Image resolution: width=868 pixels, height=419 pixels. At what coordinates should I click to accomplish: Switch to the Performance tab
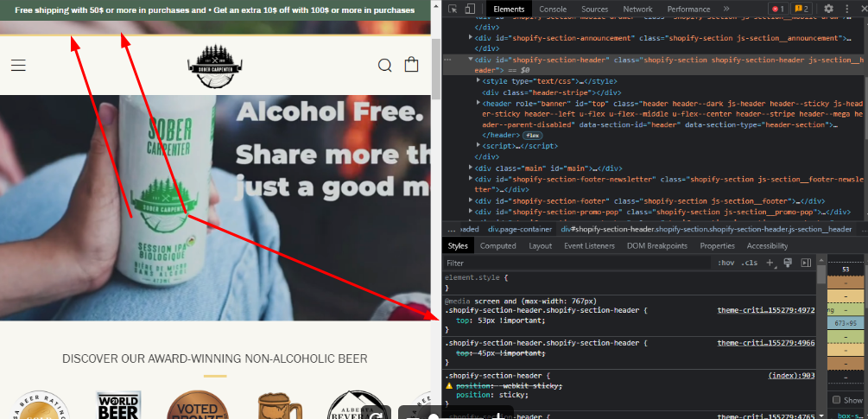click(688, 9)
